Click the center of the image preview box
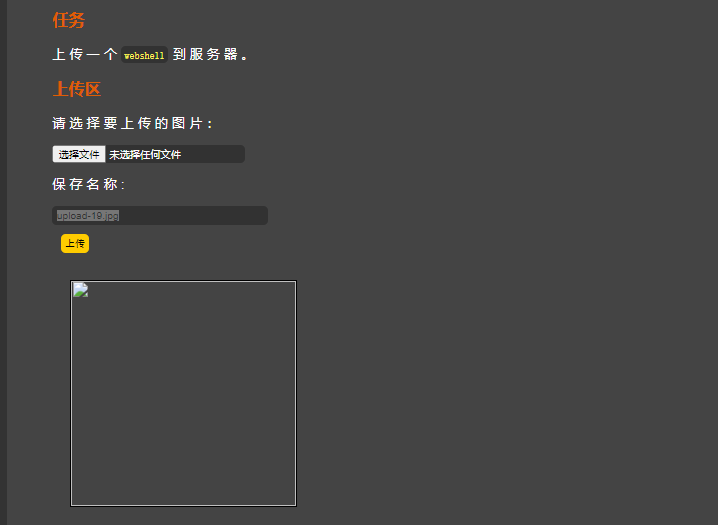 183,393
